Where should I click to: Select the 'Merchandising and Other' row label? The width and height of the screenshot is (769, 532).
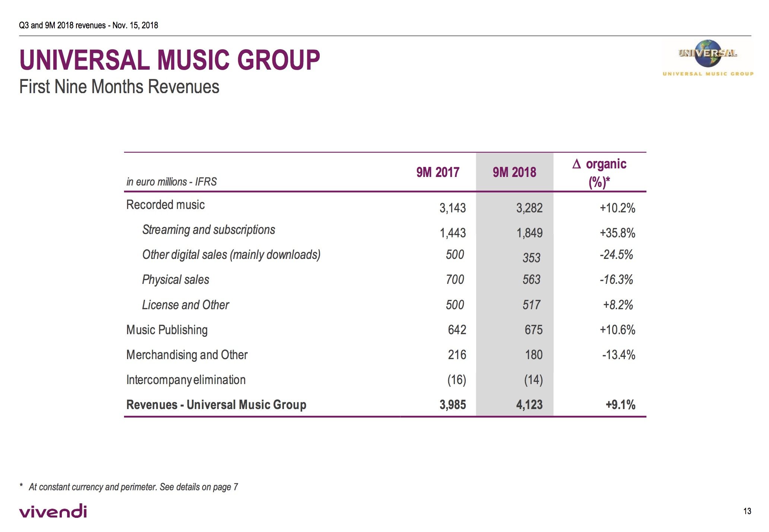pyautogui.click(x=187, y=355)
